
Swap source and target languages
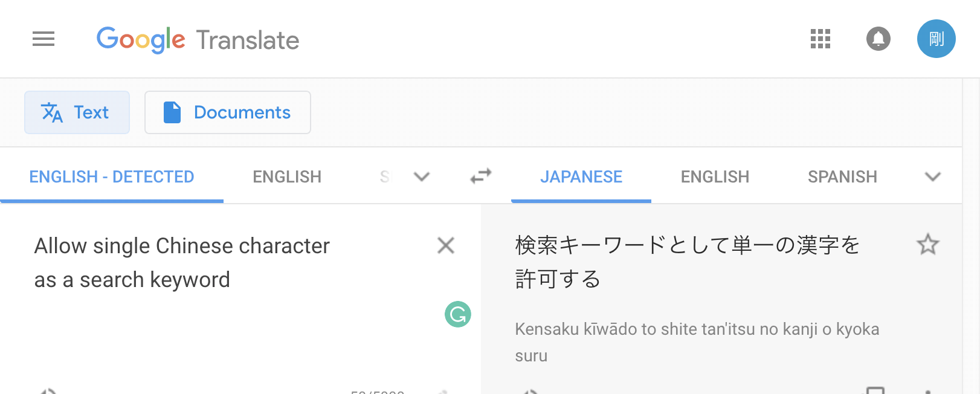(481, 176)
